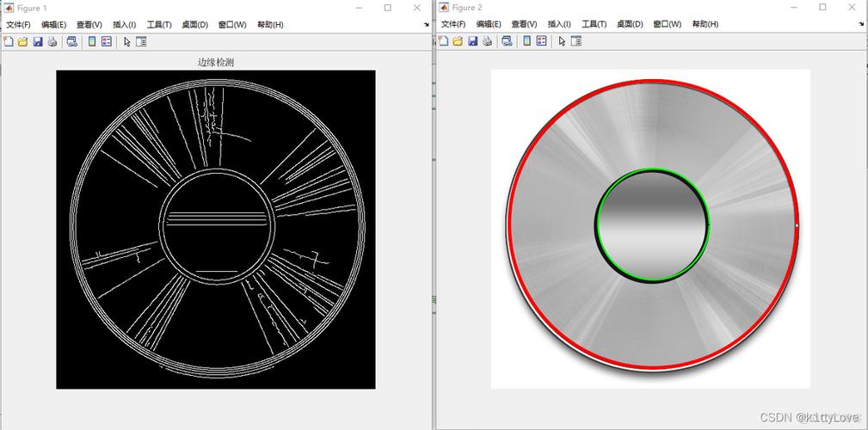The width and height of the screenshot is (868, 430).
Task: Click Link Plot icon in Figure 1 toolbar
Action: pyautogui.click(x=72, y=41)
